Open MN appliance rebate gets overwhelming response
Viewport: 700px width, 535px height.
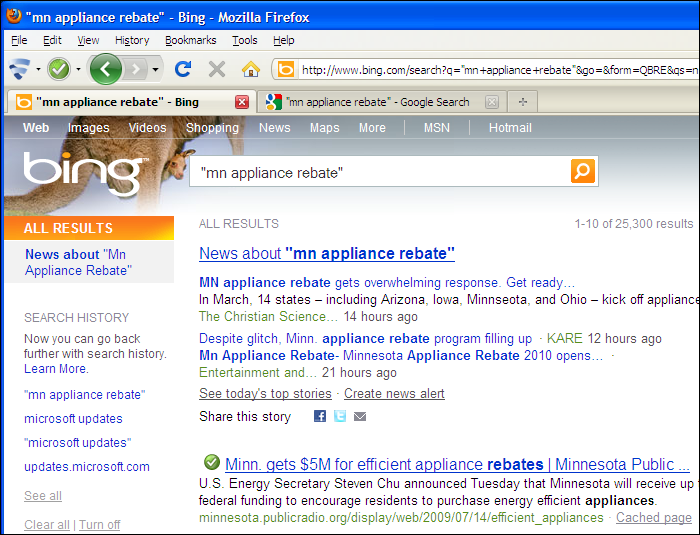point(387,283)
